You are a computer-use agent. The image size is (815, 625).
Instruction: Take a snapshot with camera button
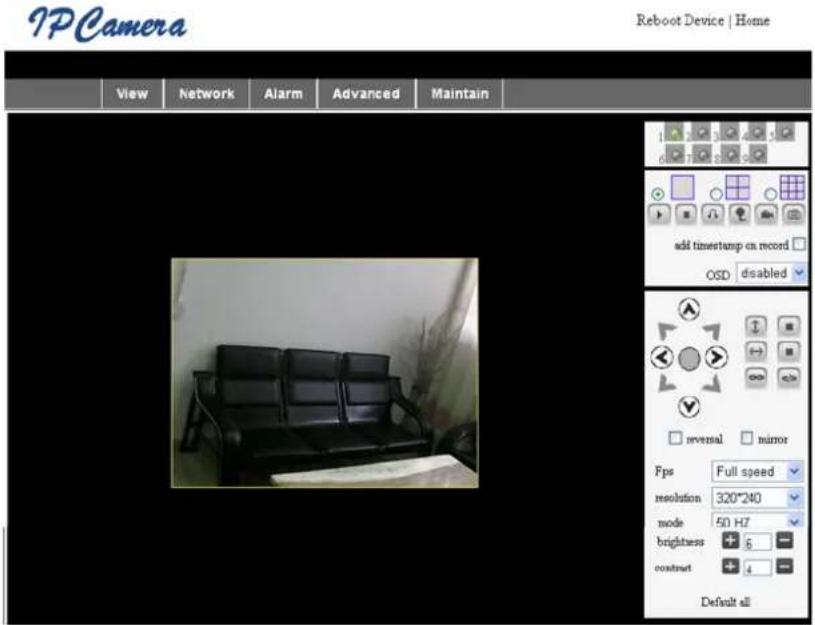[x=793, y=214]
